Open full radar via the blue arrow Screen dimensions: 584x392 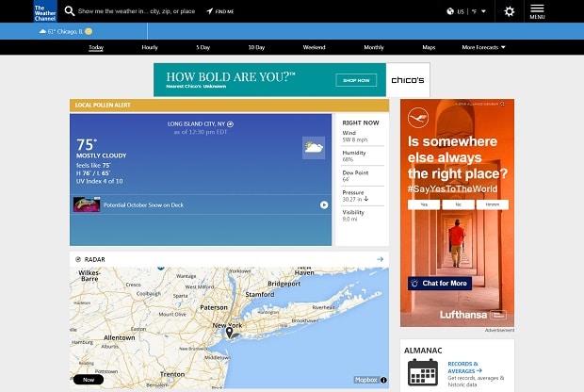point(380,259)
